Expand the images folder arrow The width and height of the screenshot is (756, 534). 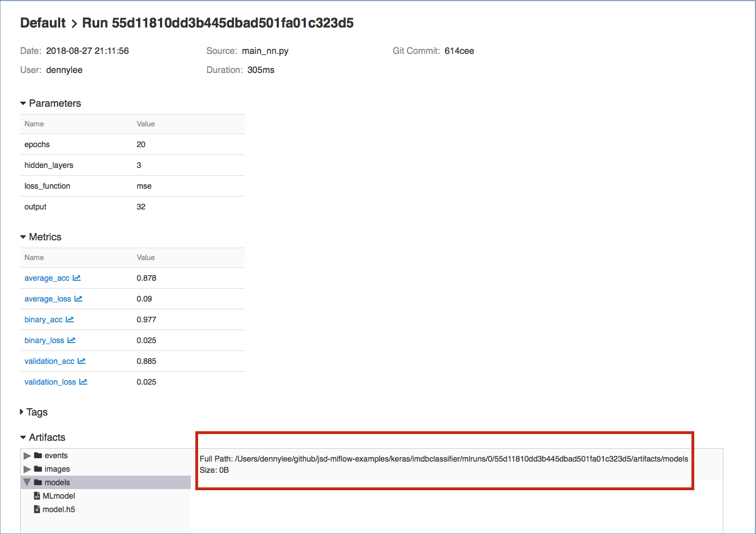[27, 469]
